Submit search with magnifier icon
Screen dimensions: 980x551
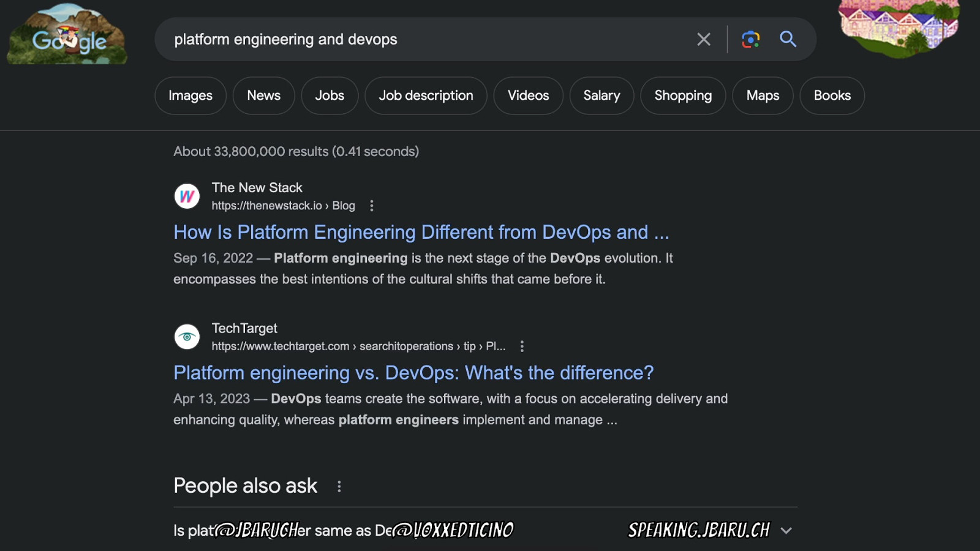[x=788, y=39]
